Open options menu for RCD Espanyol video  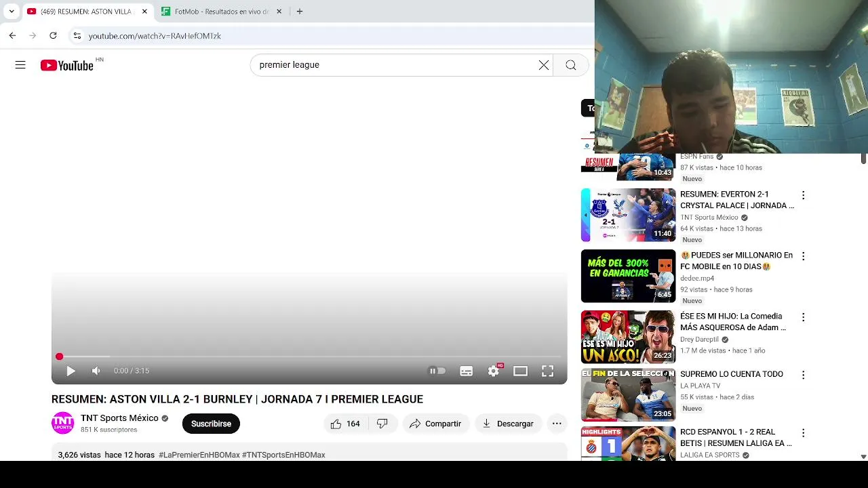[x=803, y=432]
